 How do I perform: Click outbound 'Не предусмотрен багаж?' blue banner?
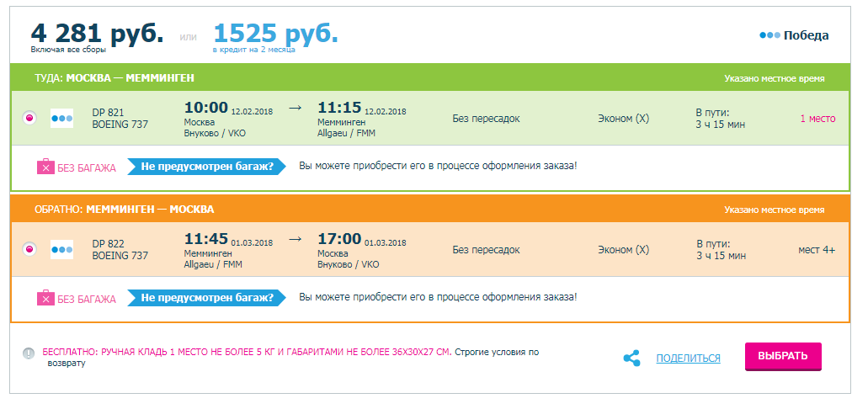206,167
